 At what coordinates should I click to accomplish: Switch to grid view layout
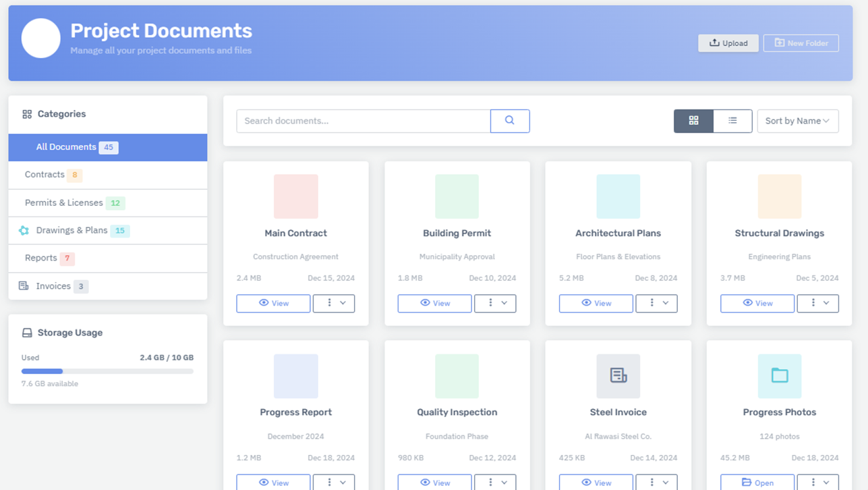(x=693, y=121)
